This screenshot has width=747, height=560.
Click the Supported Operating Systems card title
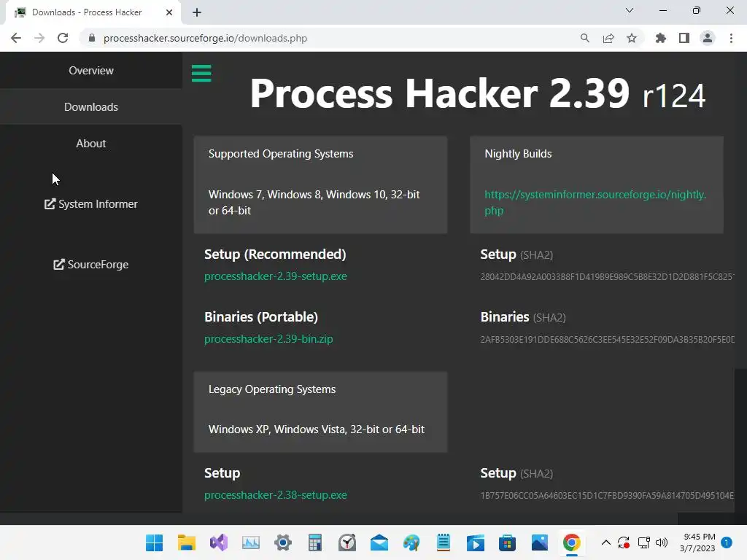click(281, 154)
